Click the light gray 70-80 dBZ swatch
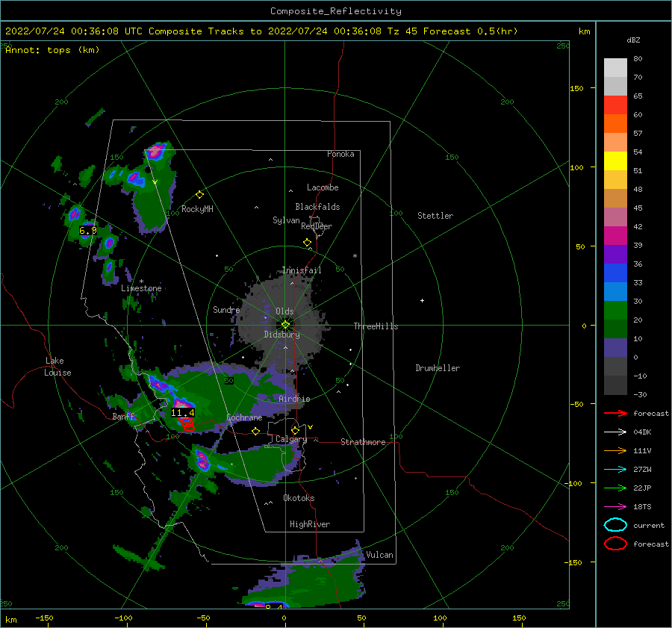672x628 pixels. click(615, 67)
